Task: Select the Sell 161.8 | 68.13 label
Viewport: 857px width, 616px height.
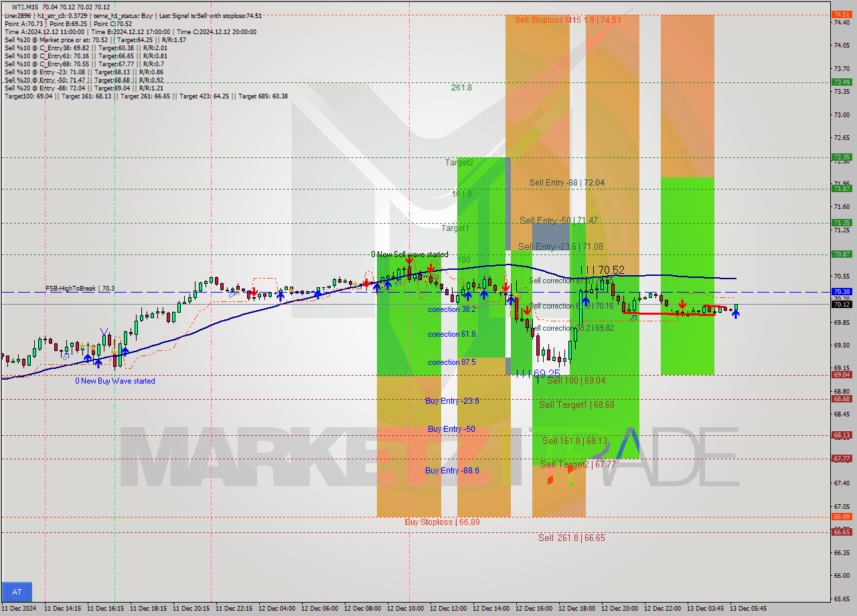Action: (575, 441)
